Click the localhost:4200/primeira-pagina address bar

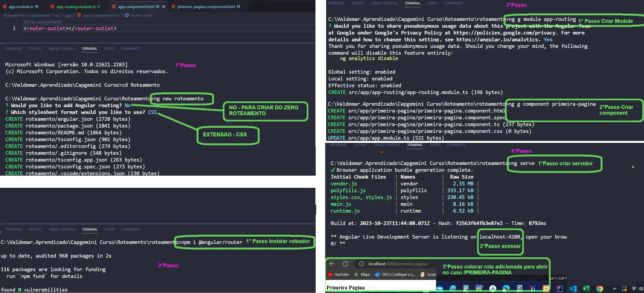coord(397,264)
